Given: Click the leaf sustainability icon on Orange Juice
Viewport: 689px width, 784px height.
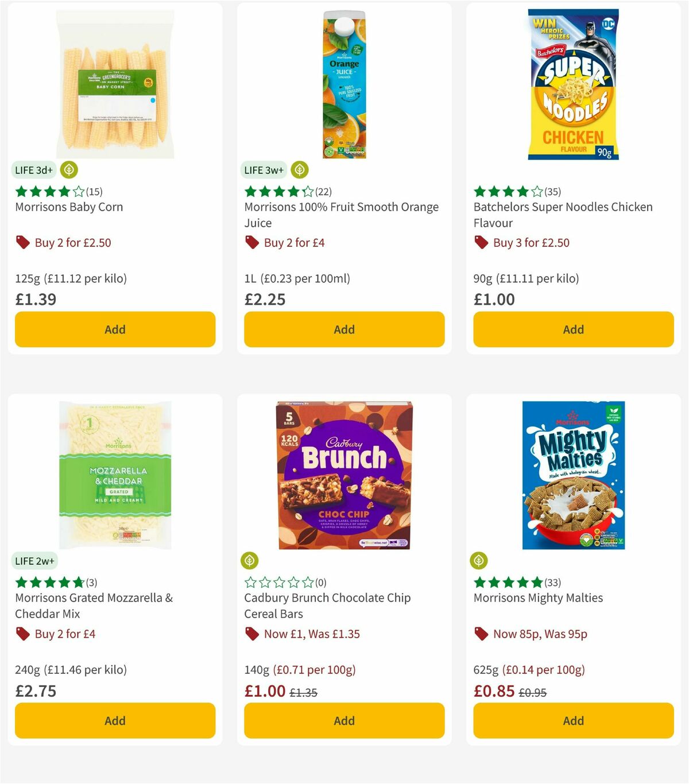Looking at the screenshot, I should [299, 170].
